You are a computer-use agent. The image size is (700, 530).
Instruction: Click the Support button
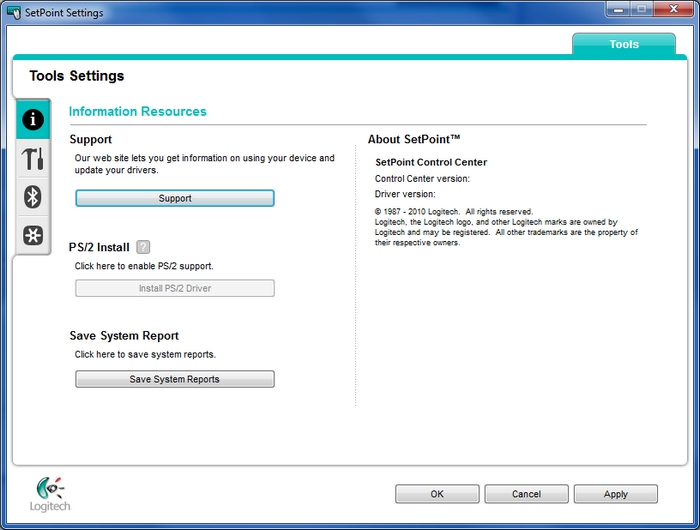175,198
